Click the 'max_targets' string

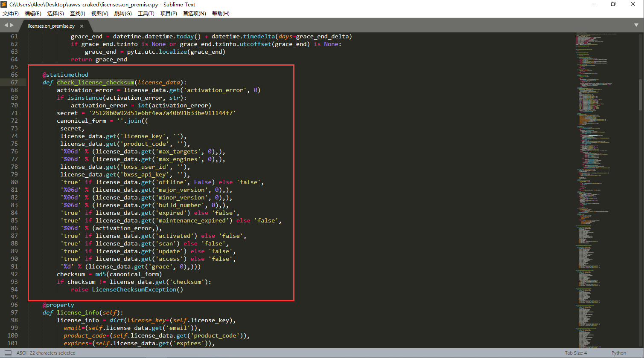[178, 151]
